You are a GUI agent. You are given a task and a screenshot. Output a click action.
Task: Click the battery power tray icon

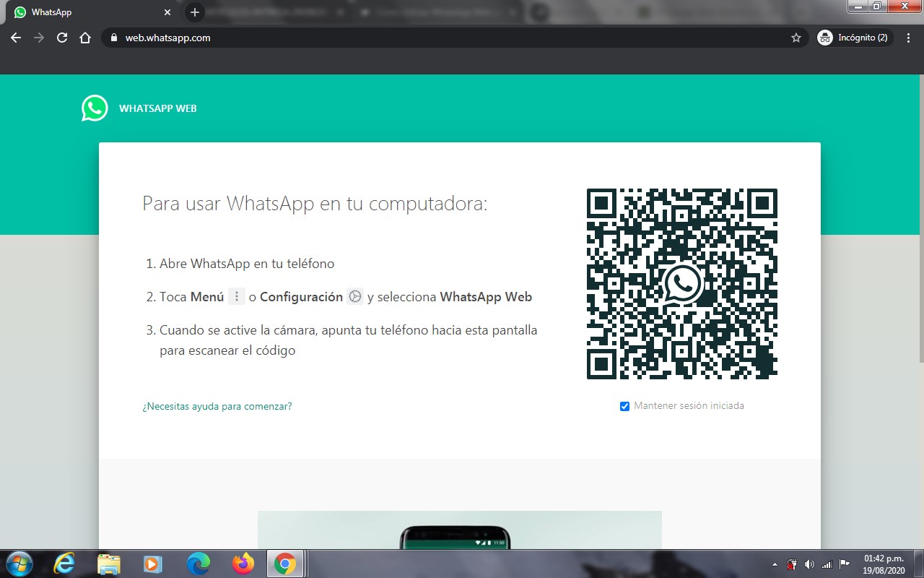[x=792, y=564]
